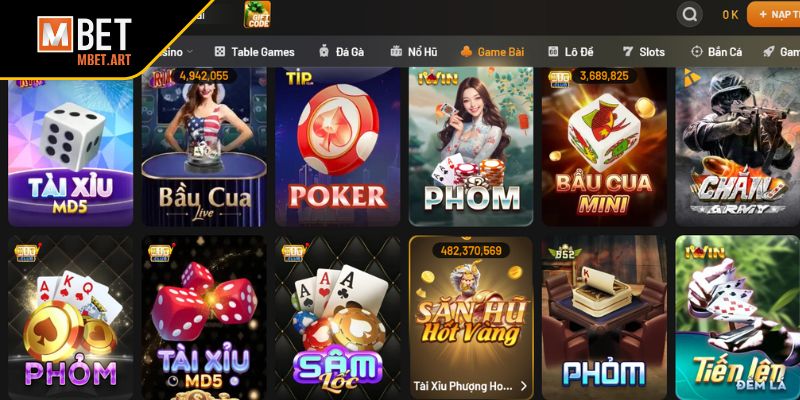Click the MBET logo

pos(84,40)
